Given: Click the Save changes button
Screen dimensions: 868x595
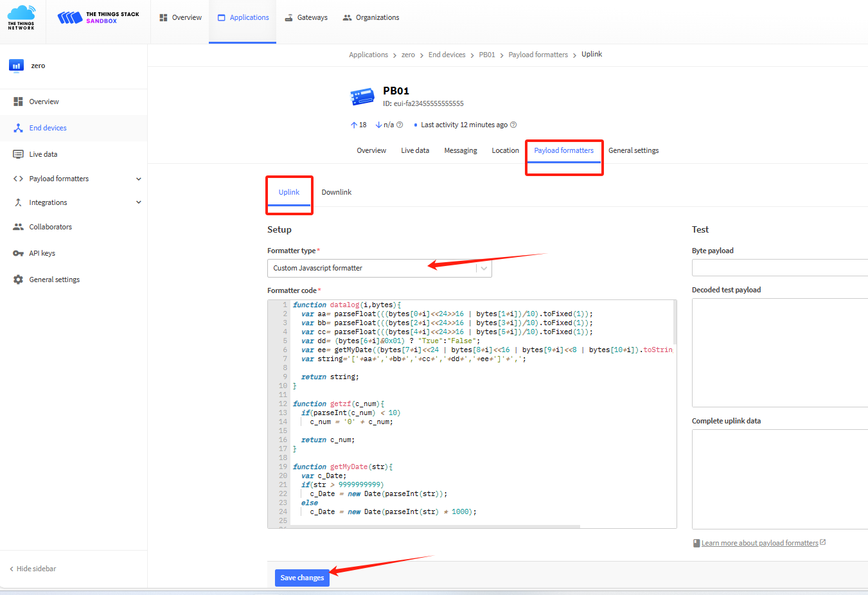Looking at the screenshot, I should tap(302, 578).
